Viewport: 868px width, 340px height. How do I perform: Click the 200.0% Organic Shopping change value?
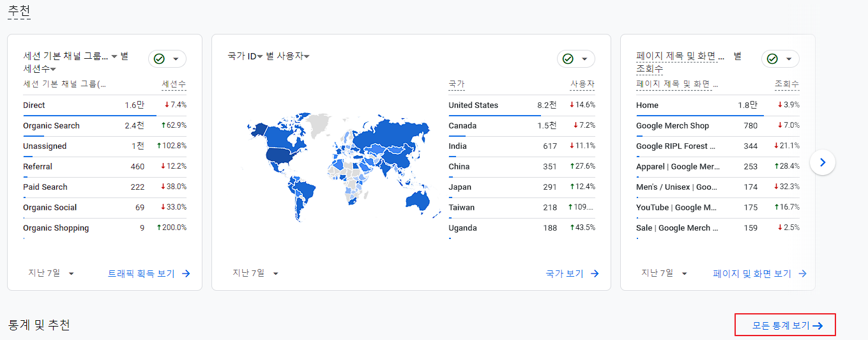pos(171,228)
